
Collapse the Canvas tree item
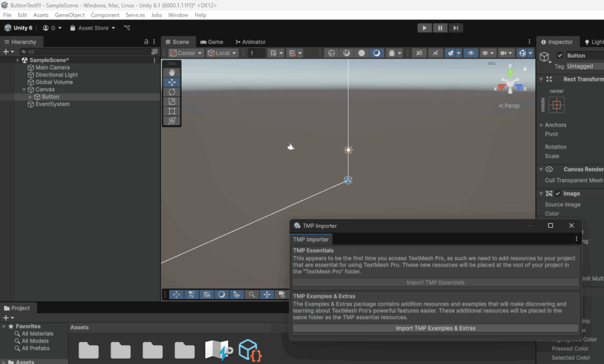pos(24,89)
